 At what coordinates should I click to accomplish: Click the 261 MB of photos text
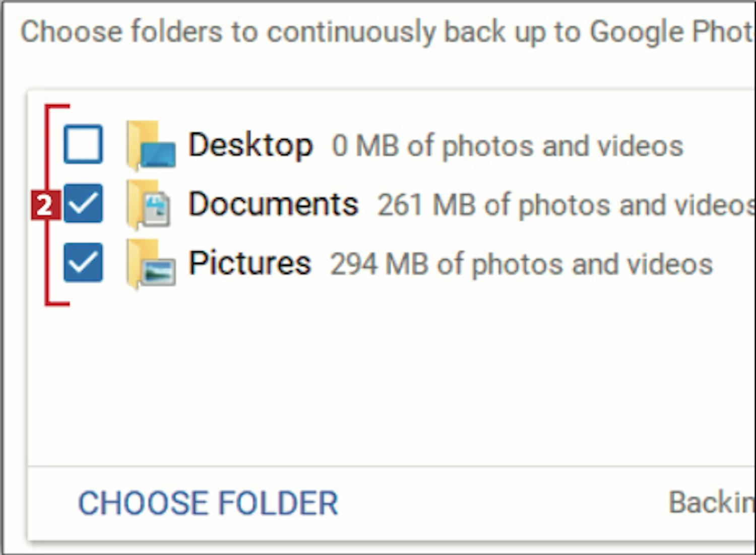566,205
